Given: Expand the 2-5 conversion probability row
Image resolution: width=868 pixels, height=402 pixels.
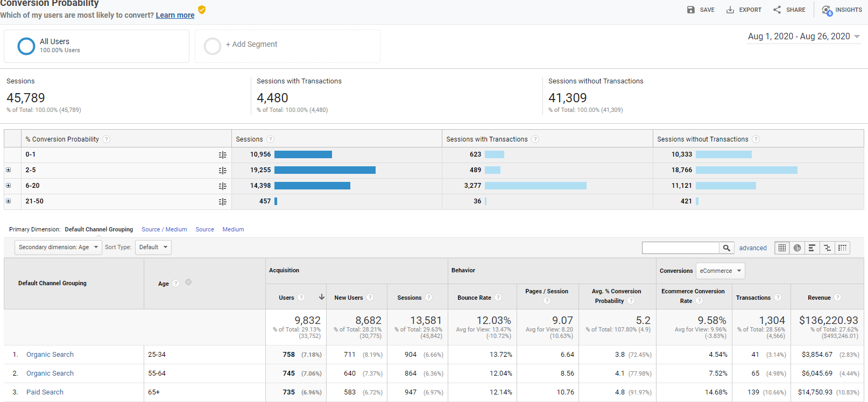Looking at the screenshot, I should pos(8,170).
